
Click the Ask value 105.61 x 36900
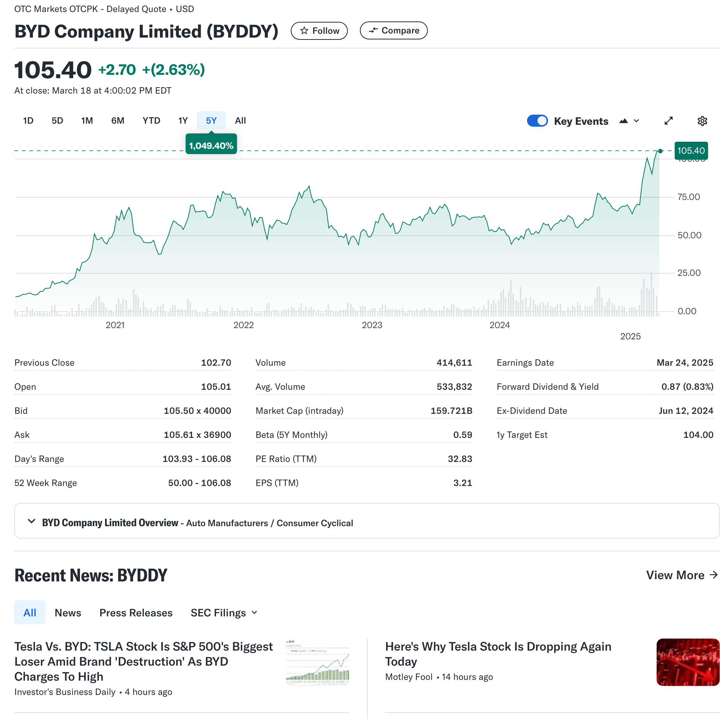(198, 435)
